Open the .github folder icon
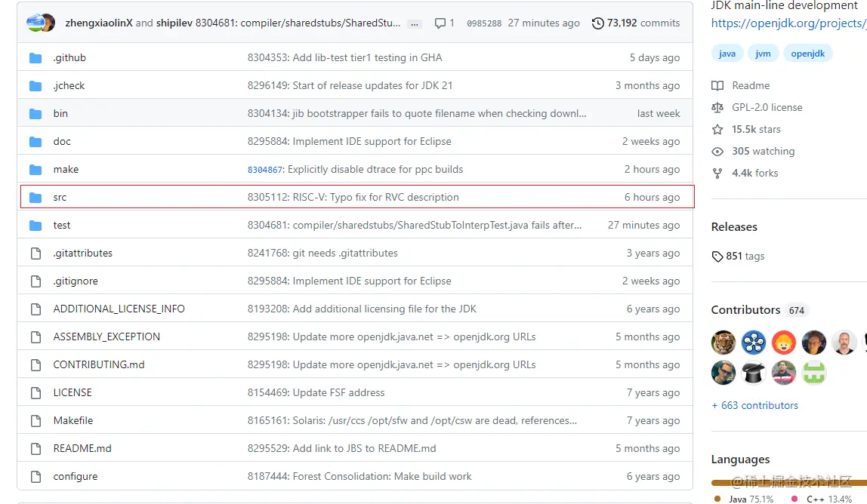This screenshot has width=867, height=504. [35, 58]
